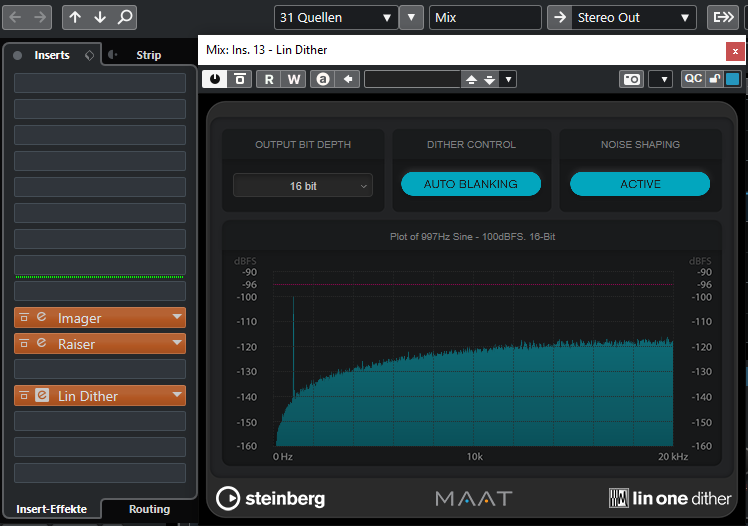Viewport: 748px width, 526px height.
Task: Click the Mix channel name field
Action: (x=485, y=17)
